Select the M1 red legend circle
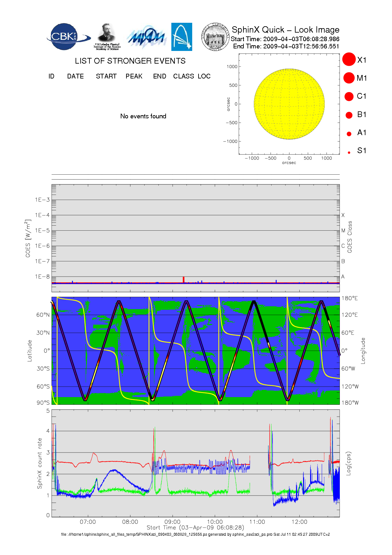This screenshot has width=392, height=555. pyautogui.click(x=349, y=78)
